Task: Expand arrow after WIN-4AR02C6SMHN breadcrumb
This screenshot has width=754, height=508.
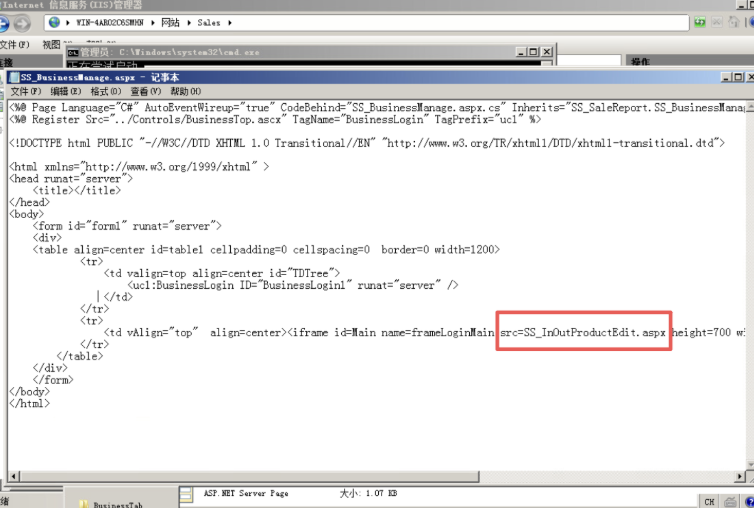Action: tap(152, 23)
